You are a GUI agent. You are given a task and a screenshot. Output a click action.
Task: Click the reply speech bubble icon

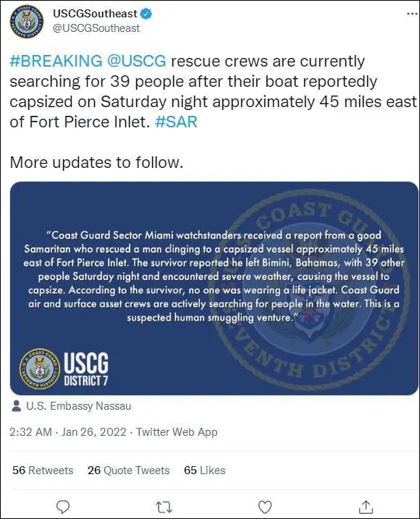[x=63, y=507]
